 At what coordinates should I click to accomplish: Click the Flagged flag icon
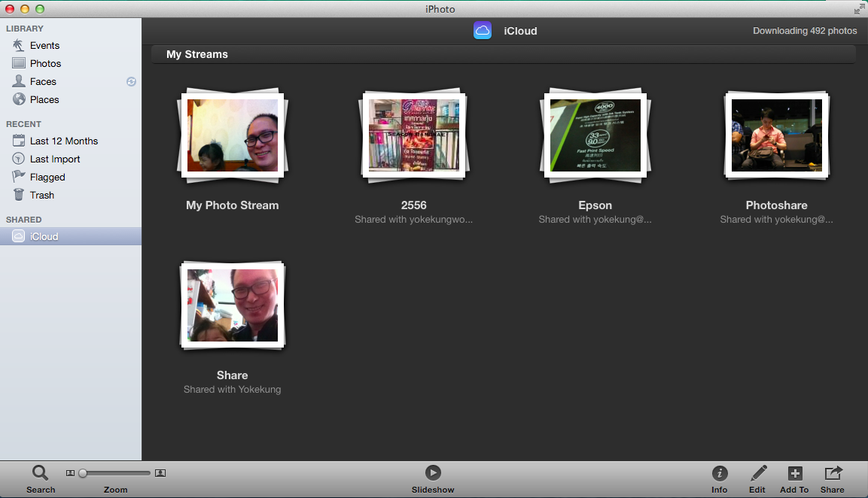click(19, 177)
